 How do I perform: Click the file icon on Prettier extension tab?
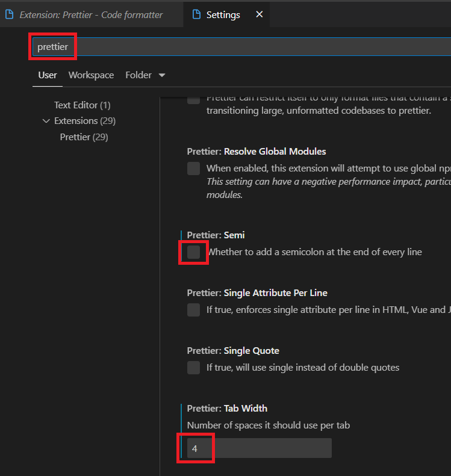(10, 14)
